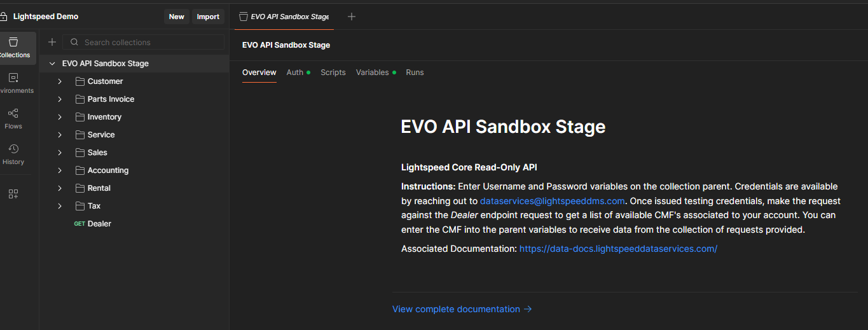The width and height of the screenshot is (868, 330).
Task: Open the Scripts tab
Action: pyautogui.click(x=333, y=72)
